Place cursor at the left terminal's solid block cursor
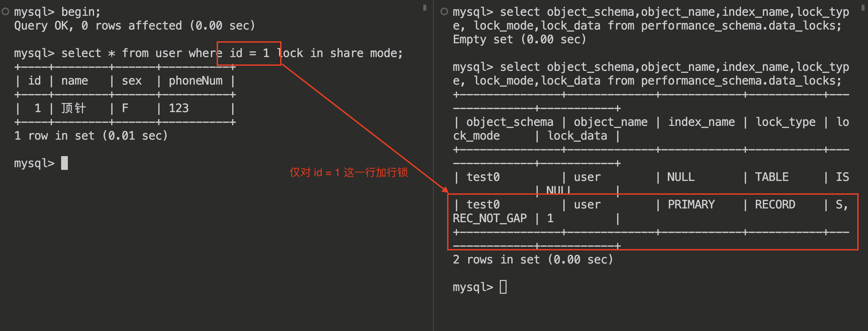 pyautogui.click(x=64, y=163)
